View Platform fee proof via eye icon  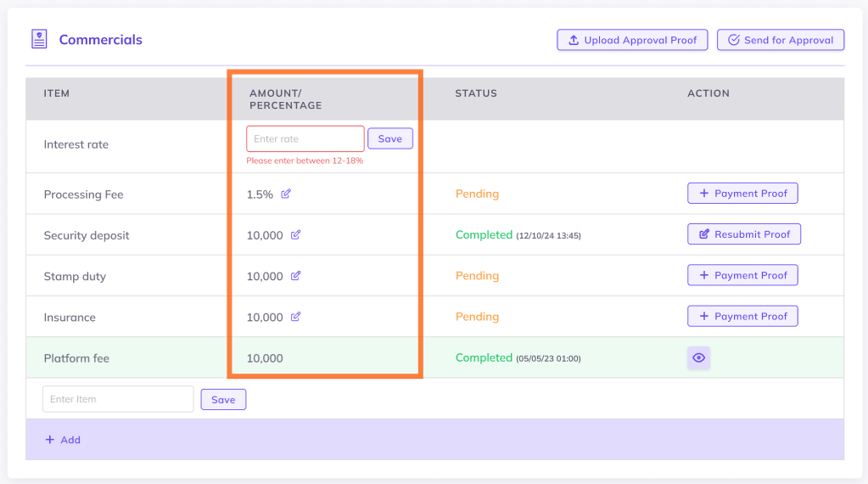[698, 358]
